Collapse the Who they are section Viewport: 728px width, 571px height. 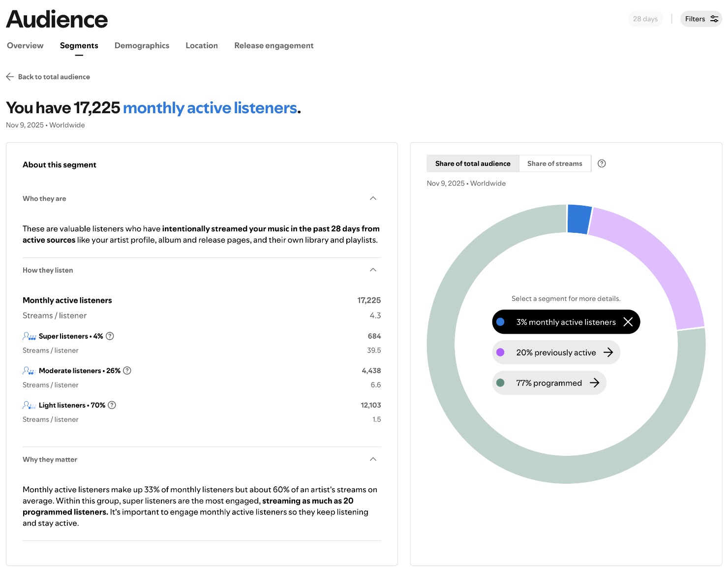point(373,198)
